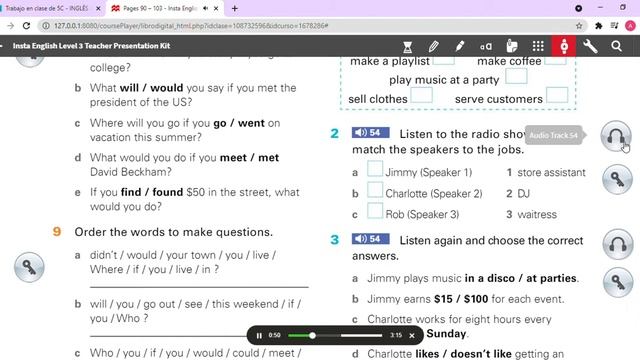Image resolution: width=640 pixels, height=360 pixels.
Task: Open the grid apps menu icon
Action: point(538,46)
